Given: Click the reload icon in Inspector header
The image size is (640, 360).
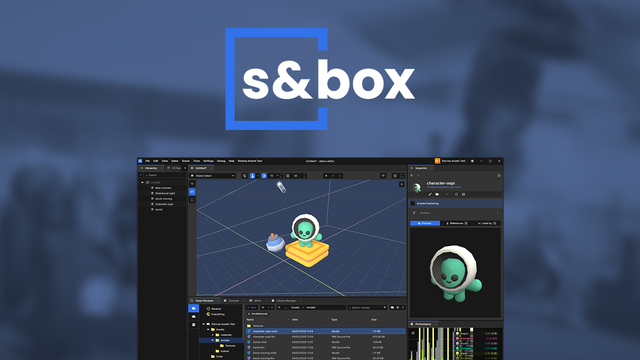Looking at the screenshot, I should pos(456,194).
